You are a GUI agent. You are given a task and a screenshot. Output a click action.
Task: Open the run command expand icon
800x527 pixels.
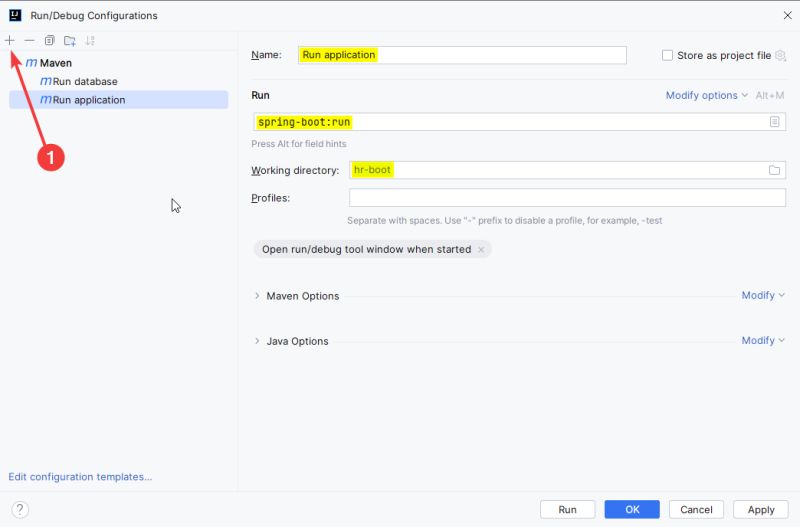click(774, 122)
